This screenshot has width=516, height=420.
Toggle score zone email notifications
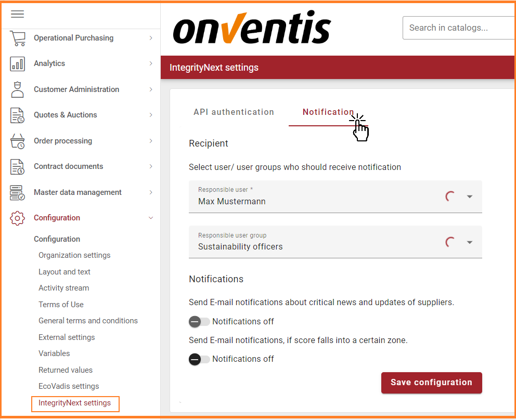click(x=199, y=359)
